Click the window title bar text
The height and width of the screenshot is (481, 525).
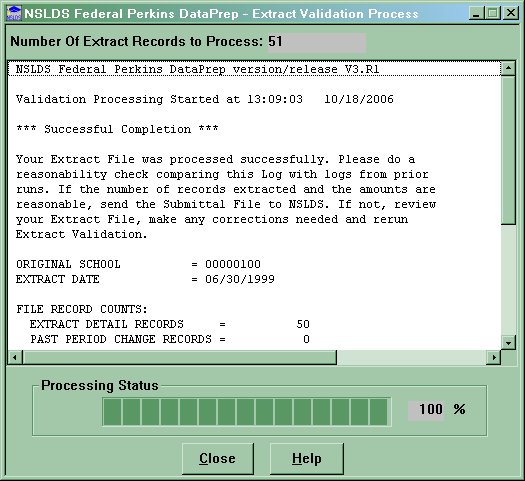(x=221, y=14)
